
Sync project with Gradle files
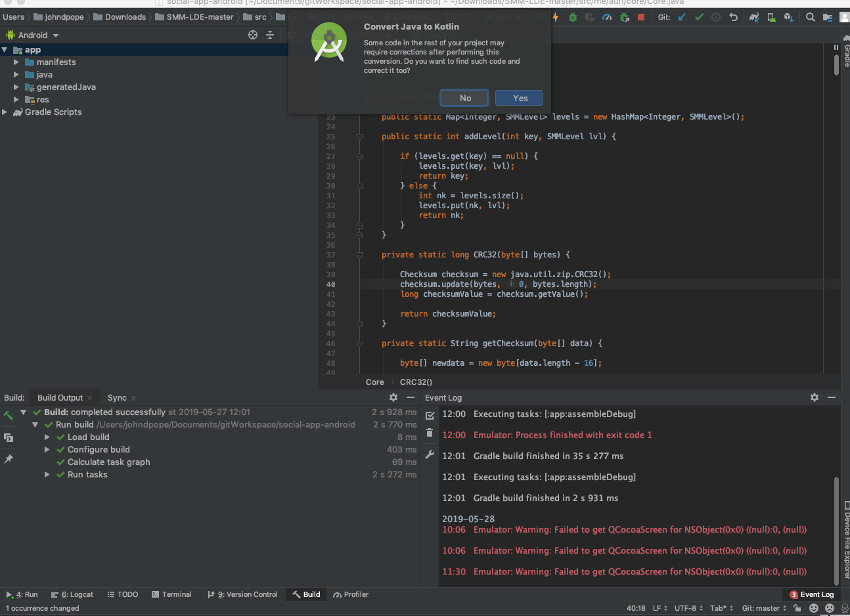point(754,17)
